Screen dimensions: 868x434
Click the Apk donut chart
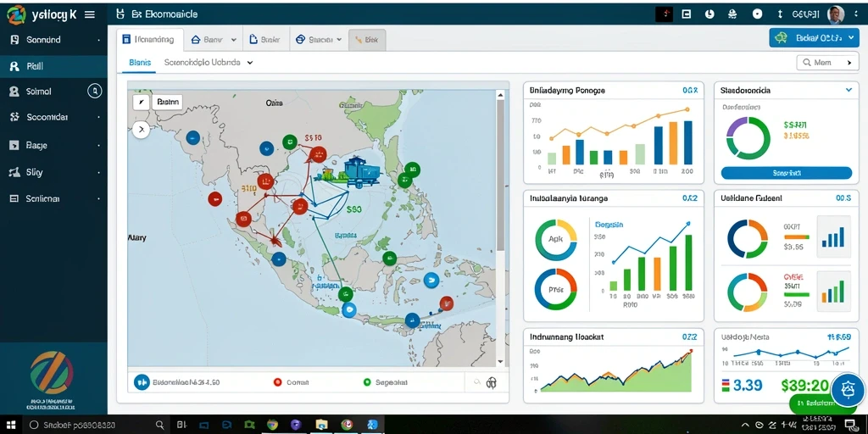pyautogui.click(x=556, y=240)
